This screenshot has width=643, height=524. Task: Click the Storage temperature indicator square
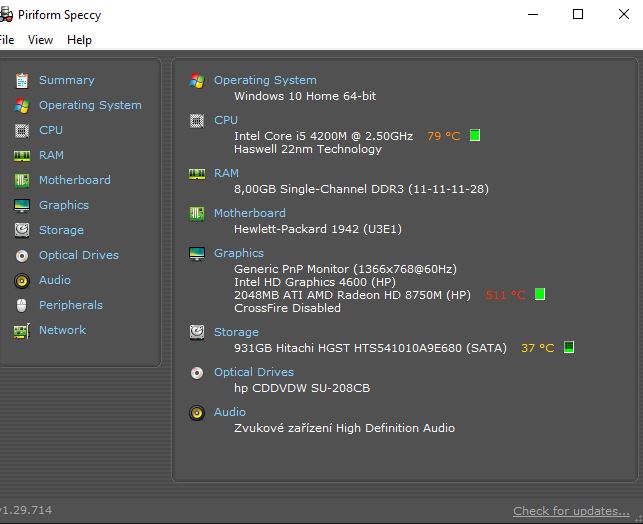point(569,347)
